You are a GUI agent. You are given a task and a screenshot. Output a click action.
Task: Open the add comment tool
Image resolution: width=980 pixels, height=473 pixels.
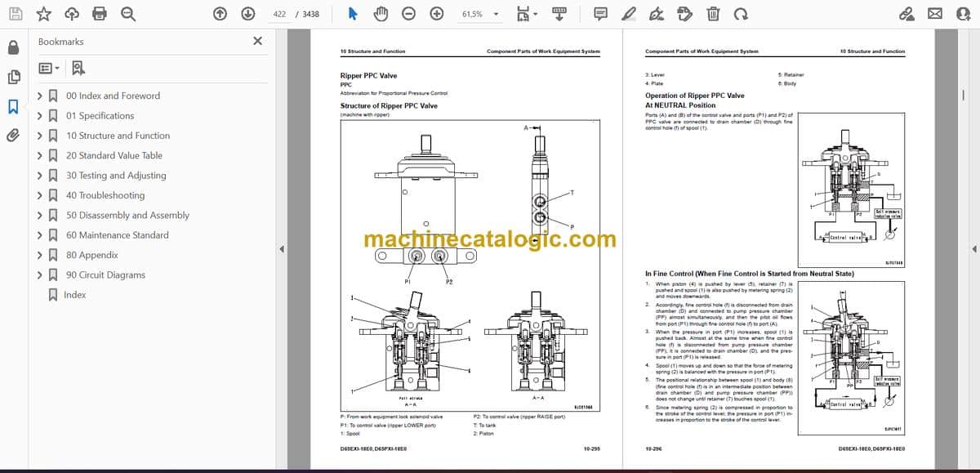click(600, 14)
